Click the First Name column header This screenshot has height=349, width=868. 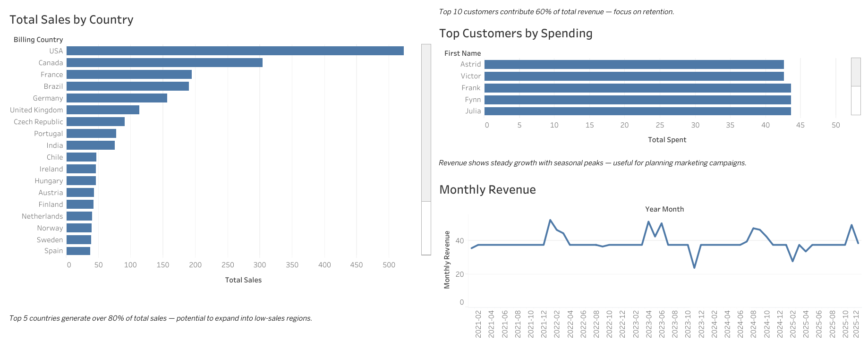pyautogui.click(x=462, y=53)
